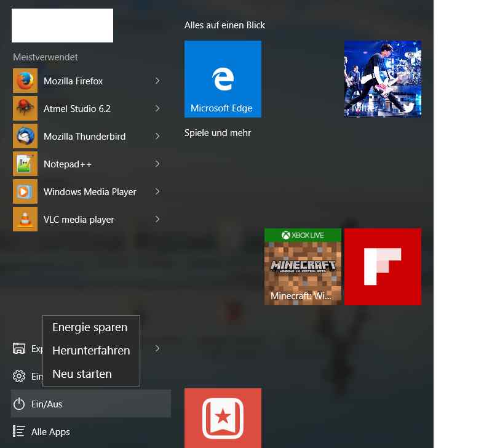Open the Twitter live tile
Image resolution: width=492 pixels, height=448 pixels.
[383, 79]
